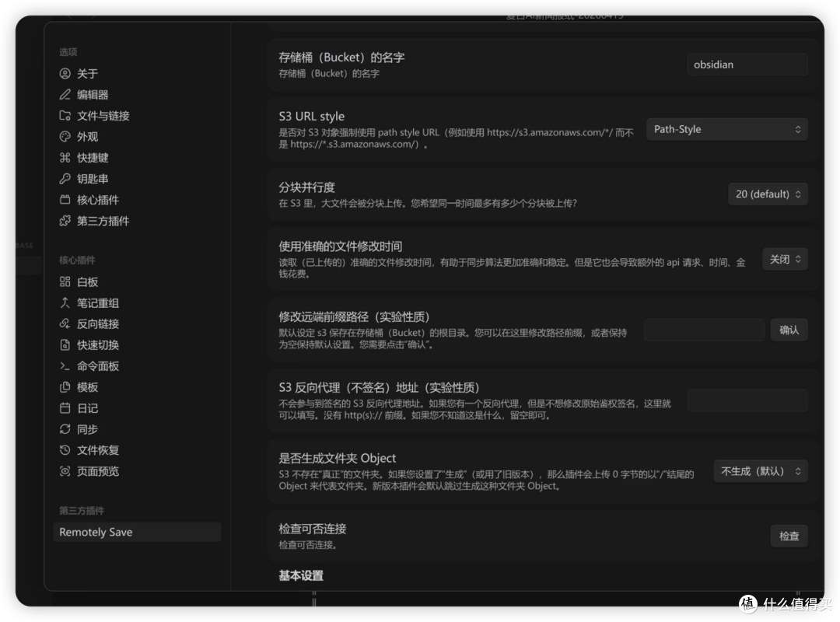Click the 外观 palette icon
This screenshot has width=840, height=622.
[x=65, y=137]
